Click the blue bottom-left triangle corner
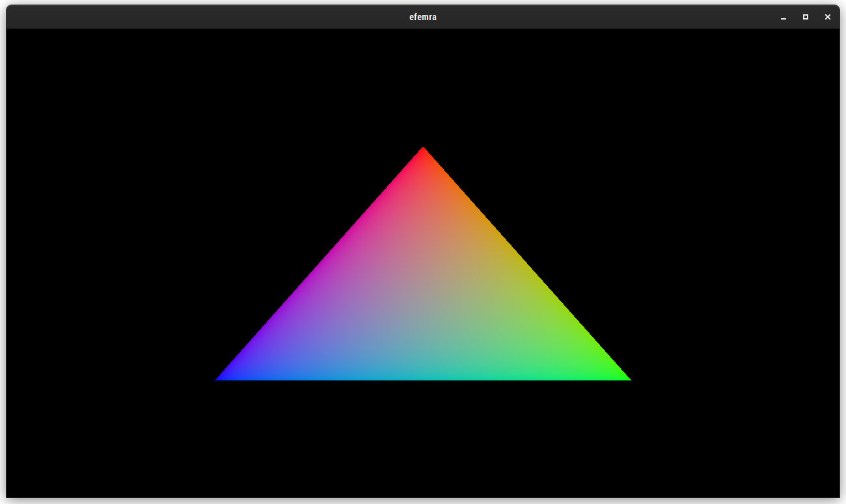 click(221, 378)
